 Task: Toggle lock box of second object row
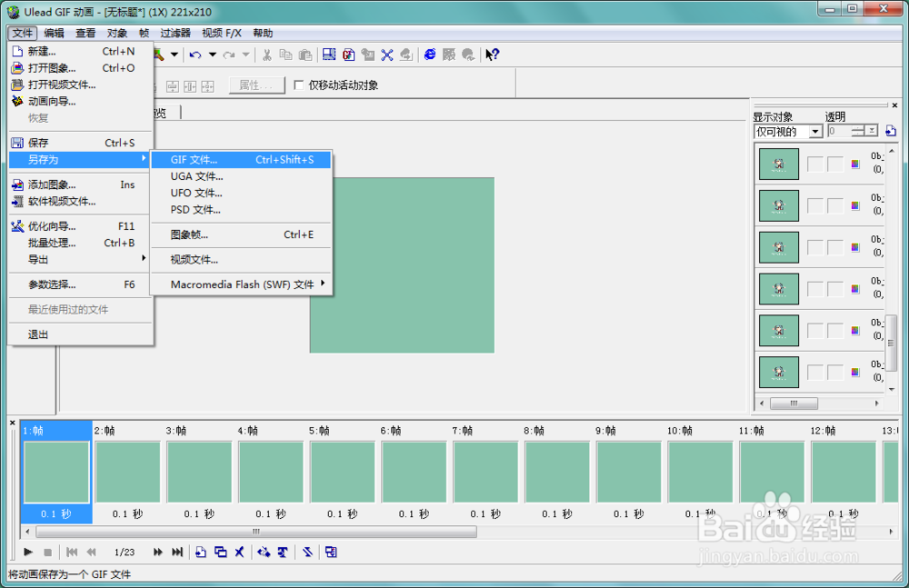pyautogui.click(x=834, y=205)
